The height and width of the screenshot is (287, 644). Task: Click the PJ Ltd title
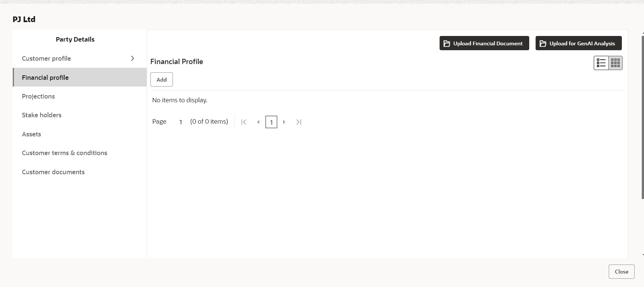[x=24, y=19]
